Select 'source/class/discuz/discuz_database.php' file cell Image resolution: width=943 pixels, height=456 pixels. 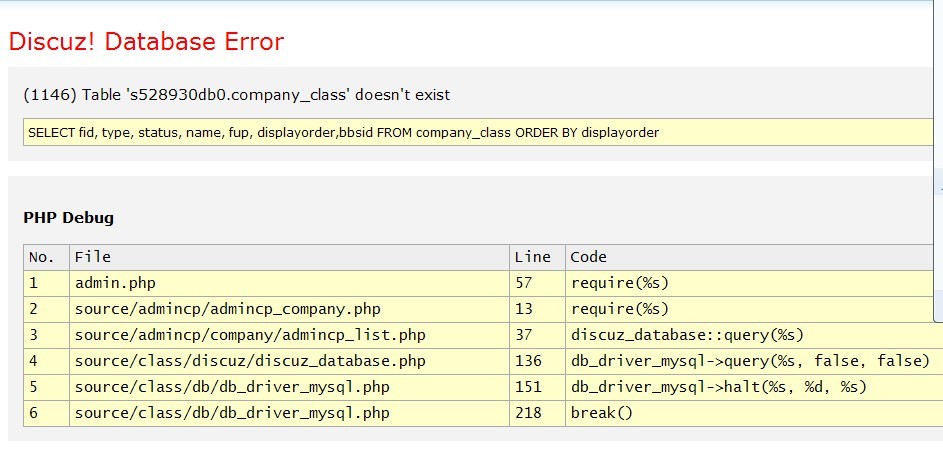coord(289,361)
